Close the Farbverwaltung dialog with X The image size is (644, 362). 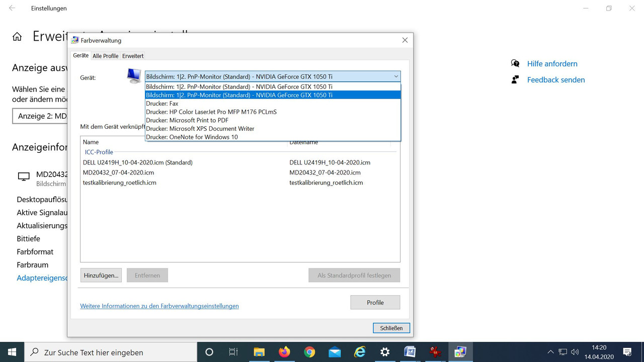point(405,40)
